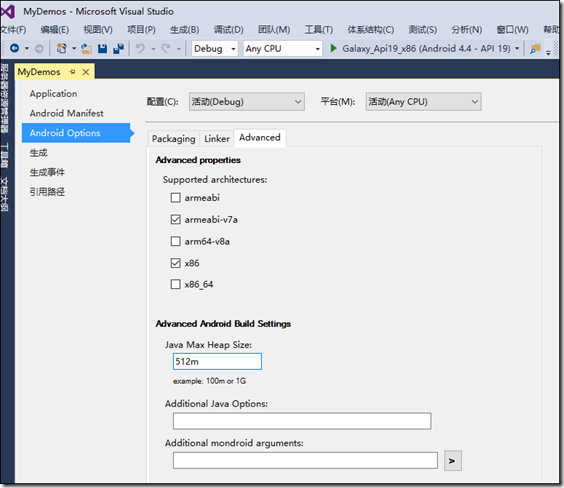Click the Navigate Backward arrow icon
Image resolution: width=564 pixels, height=488 pixels.
[15, 48]
